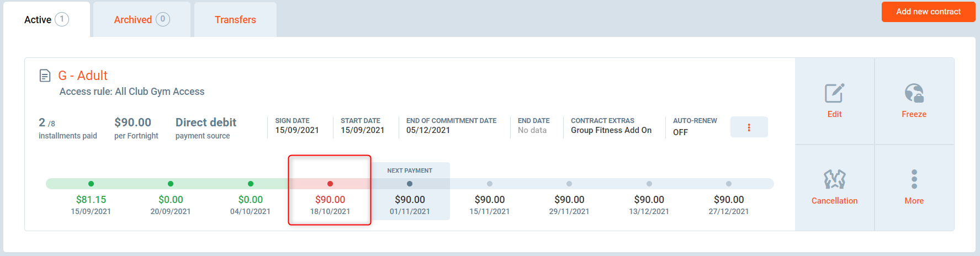Select the Active tab
The height and width of the screenshot is (256, 980).
(46, 20)
